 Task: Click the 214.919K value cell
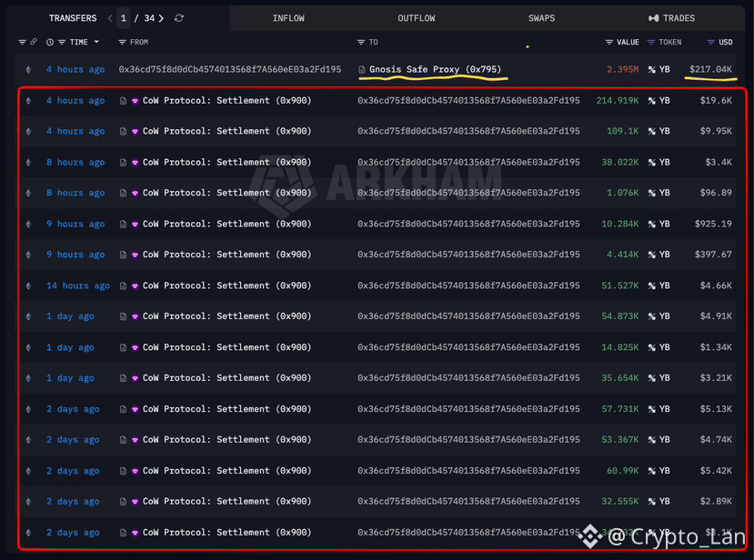(618, 101)
